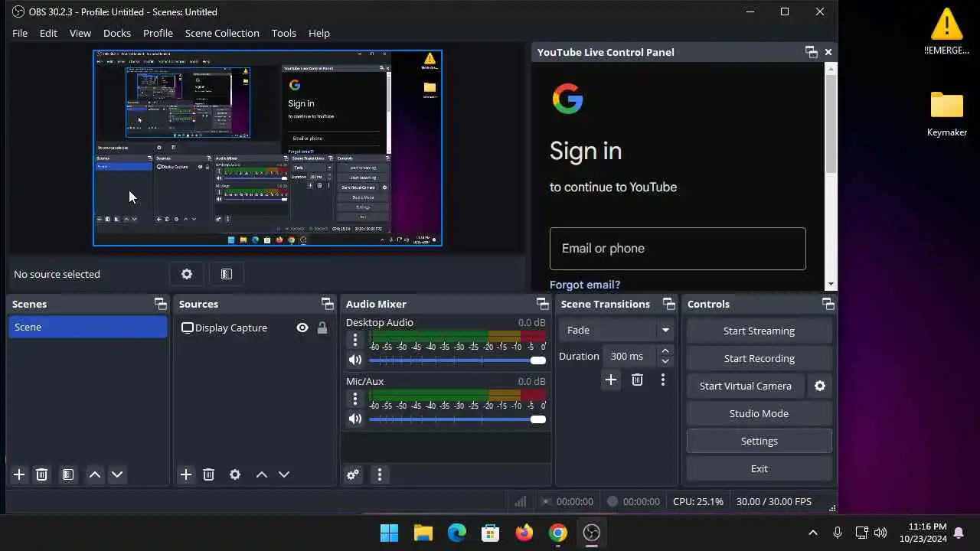Open Audio Mixer panel options menu

point(380,474)
